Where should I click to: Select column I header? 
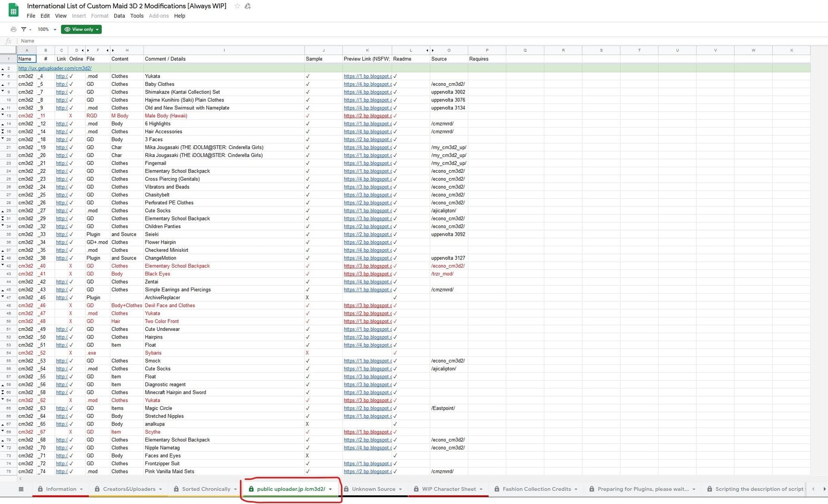coord(224,50)
